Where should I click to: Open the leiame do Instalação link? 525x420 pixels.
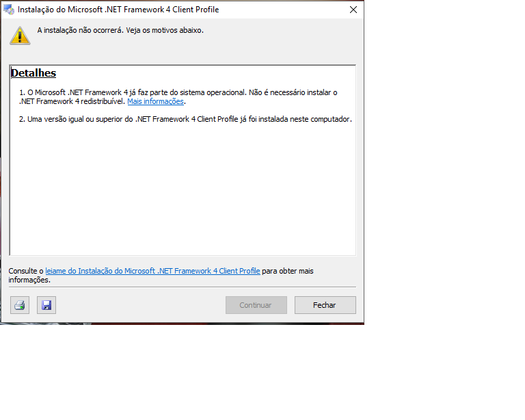(x=152, y=271)
